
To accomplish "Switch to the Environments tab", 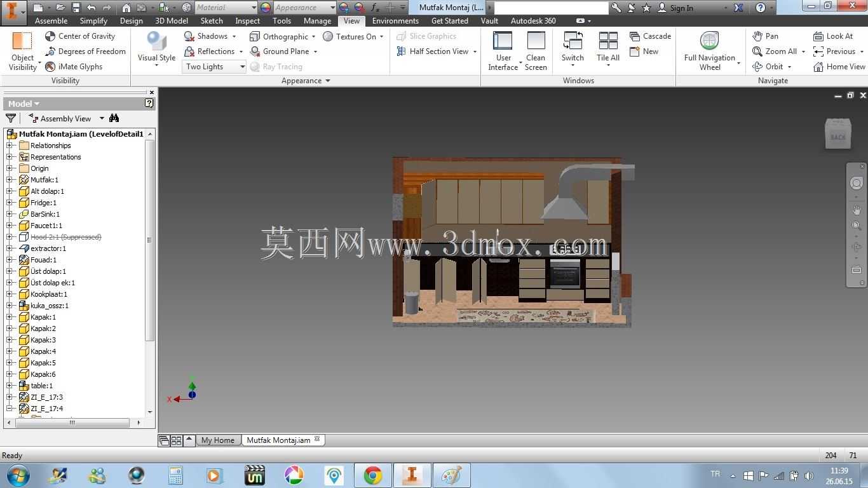I will coord(395,21).
